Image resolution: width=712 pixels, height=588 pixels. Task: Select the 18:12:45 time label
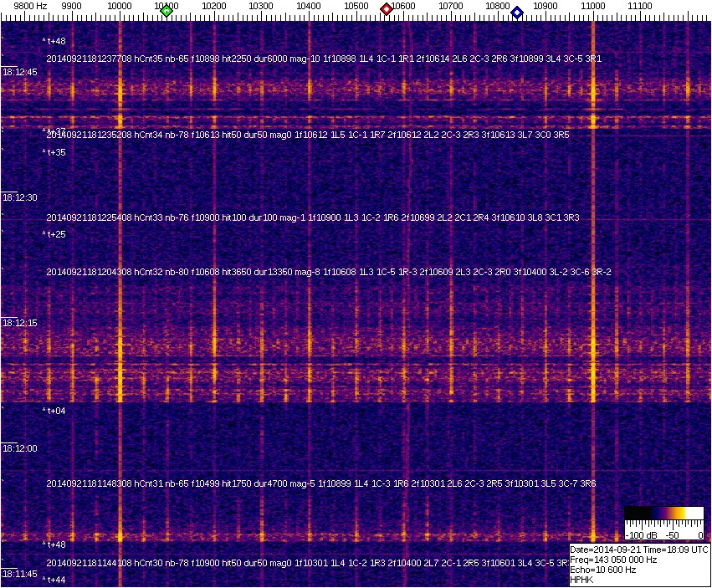click(x=19, y=73)
